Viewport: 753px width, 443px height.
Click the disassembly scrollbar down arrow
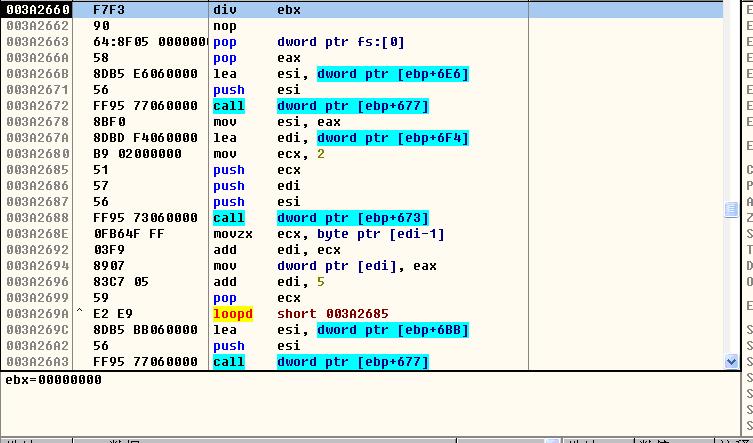click(731, 361)
